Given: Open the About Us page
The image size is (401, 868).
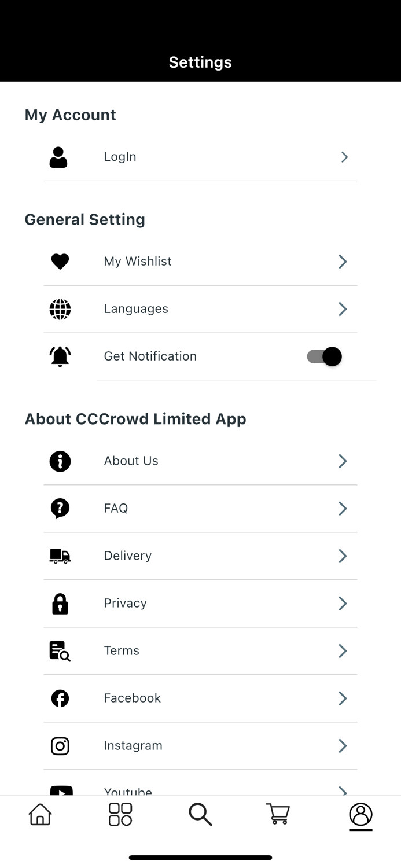Looking at the screenshot, I should tap(131, 461).
